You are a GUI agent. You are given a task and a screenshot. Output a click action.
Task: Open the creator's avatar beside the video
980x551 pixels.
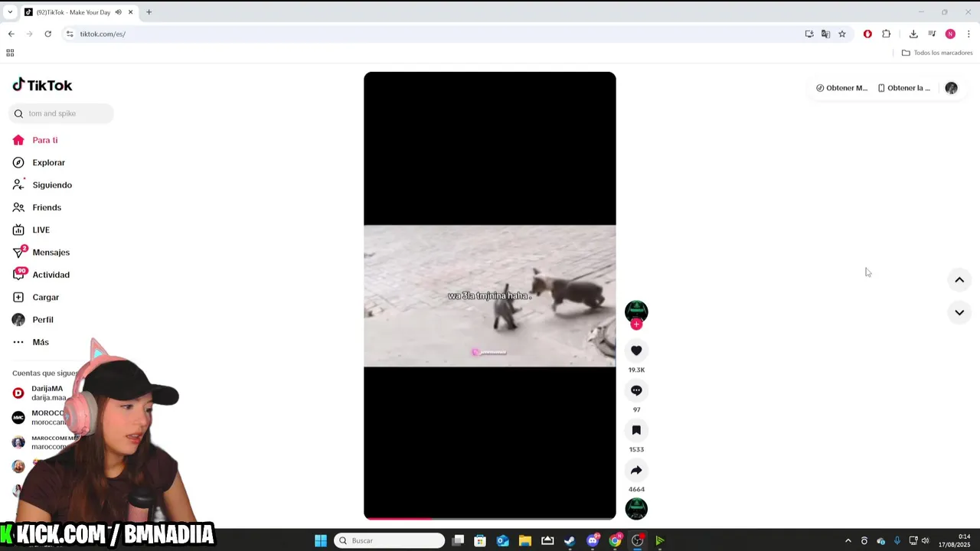(636, 311)
